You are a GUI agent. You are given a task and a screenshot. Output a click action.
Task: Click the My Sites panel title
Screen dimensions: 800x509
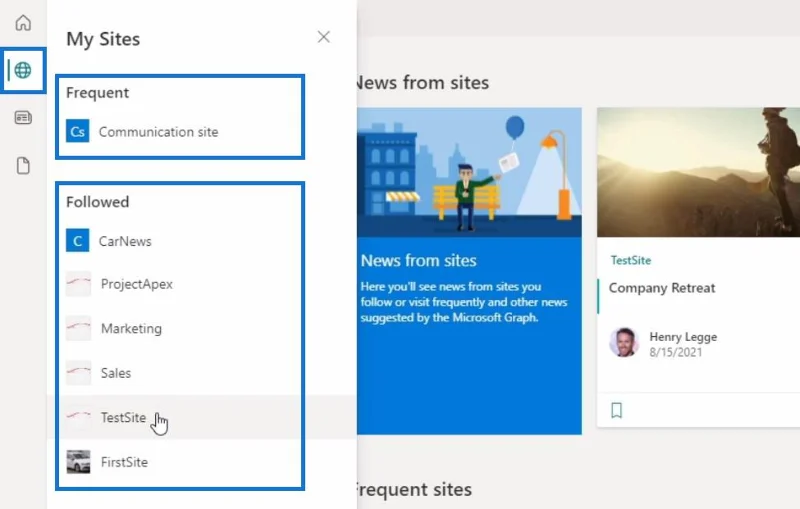[103, 39]
